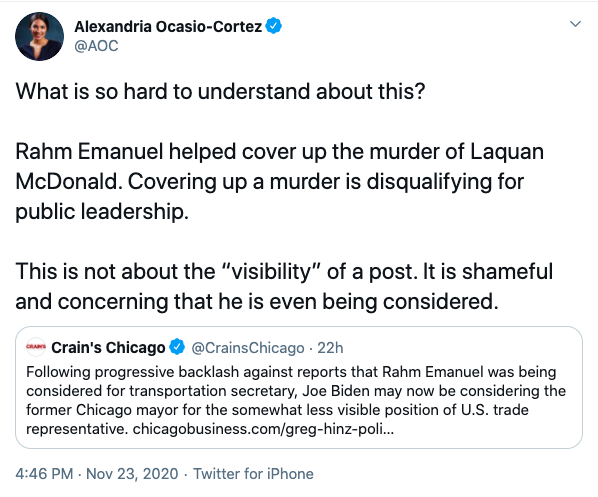This screenshot has width=598, height=497.
Task: Click the Nov 23, 2020 date
Action: coord(132,474)
